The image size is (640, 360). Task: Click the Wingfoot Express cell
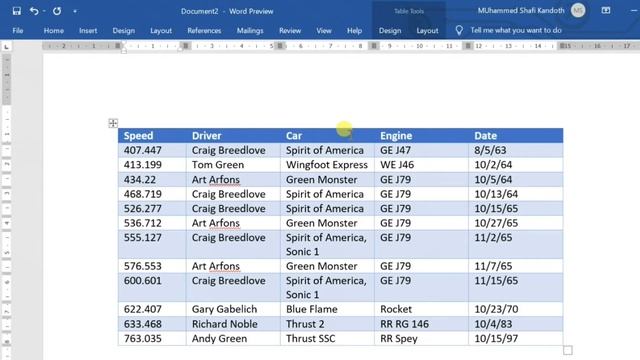(327, 165)
